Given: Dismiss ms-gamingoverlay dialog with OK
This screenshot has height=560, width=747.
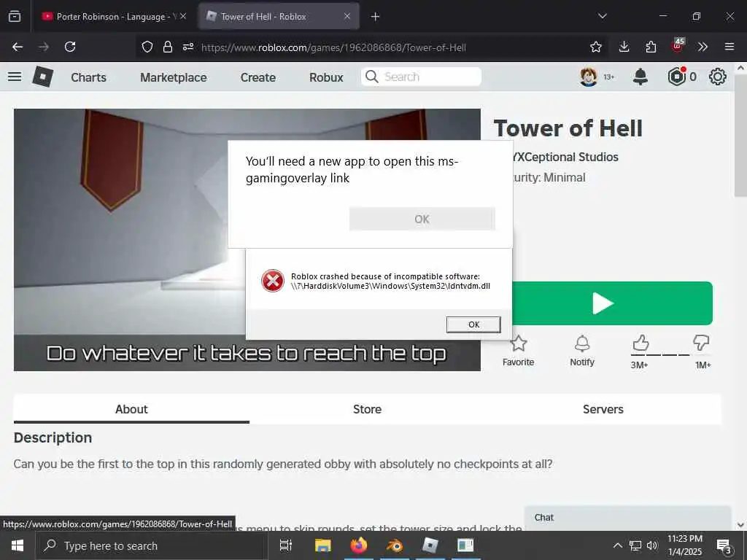Looking at the screenshot, I should point(422,219).
